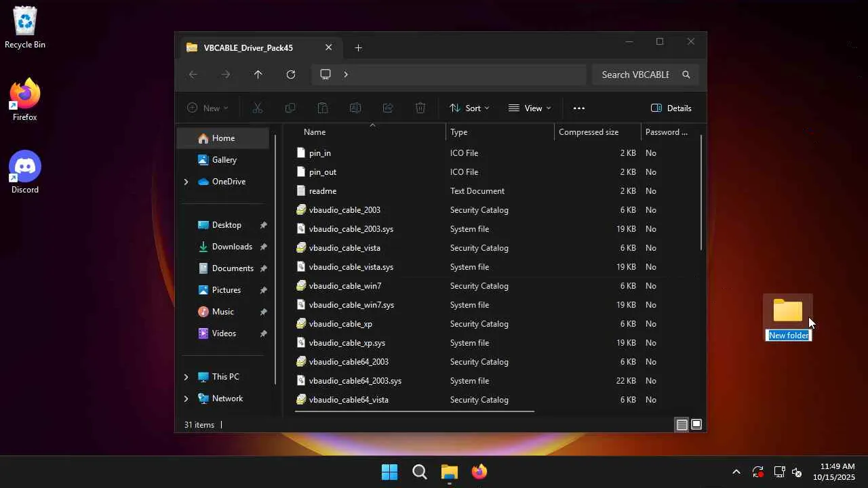Navigate up one folder level
Image resolution: width=868 pixels, height=488 pixels.
pos(258,75)
